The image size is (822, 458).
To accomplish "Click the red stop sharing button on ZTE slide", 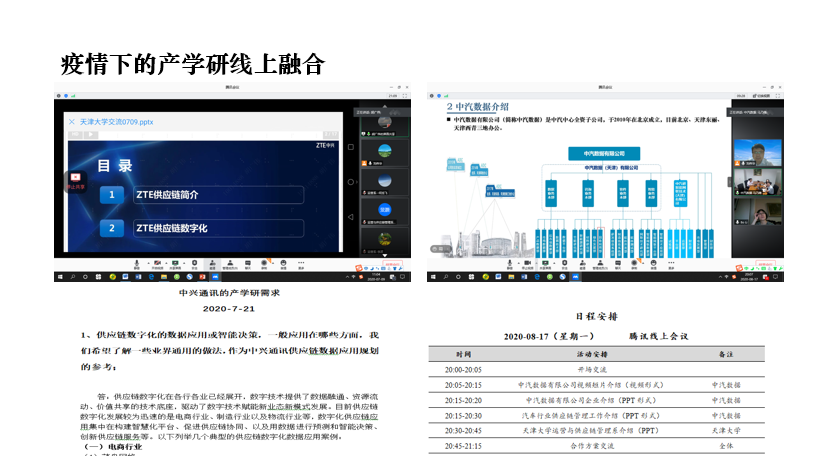I will coord(73,179).
